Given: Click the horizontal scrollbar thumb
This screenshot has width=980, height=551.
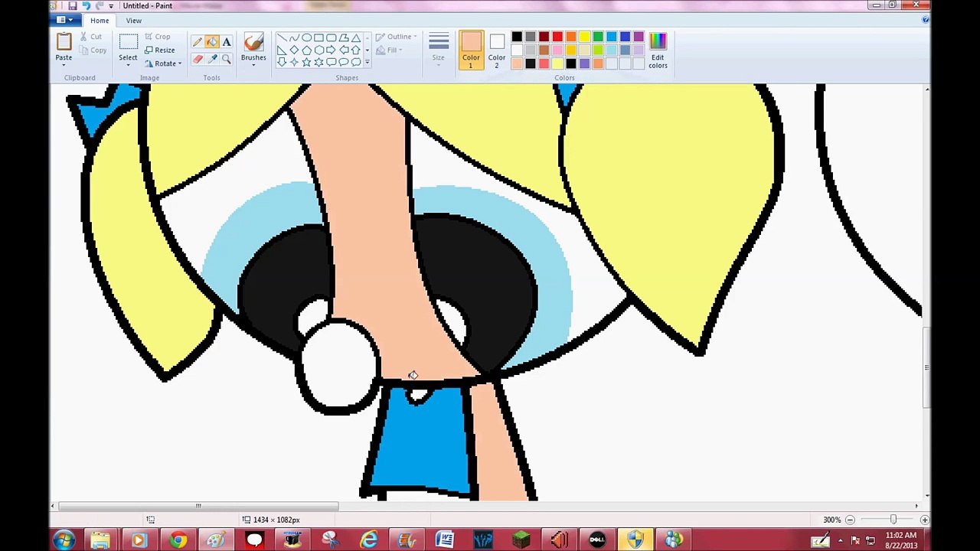Looking at the screenshot, I should coord(198,506).
